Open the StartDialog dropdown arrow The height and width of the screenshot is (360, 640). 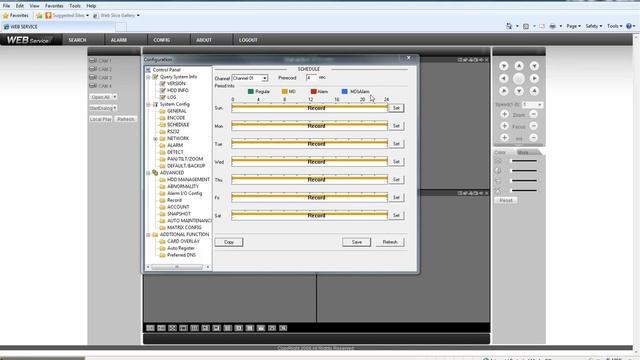coord(115,108)
